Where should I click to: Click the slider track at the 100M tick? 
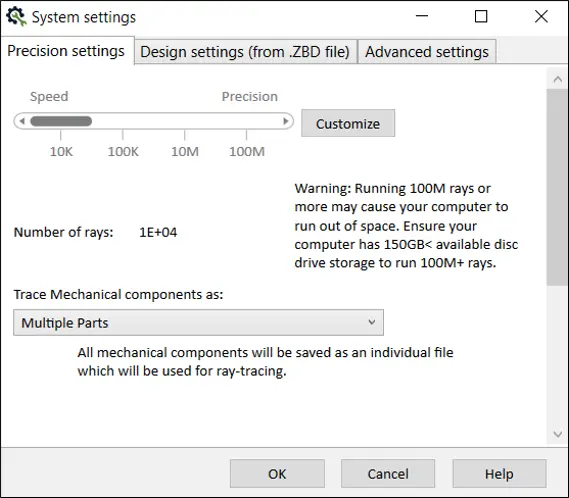[246, 121]
